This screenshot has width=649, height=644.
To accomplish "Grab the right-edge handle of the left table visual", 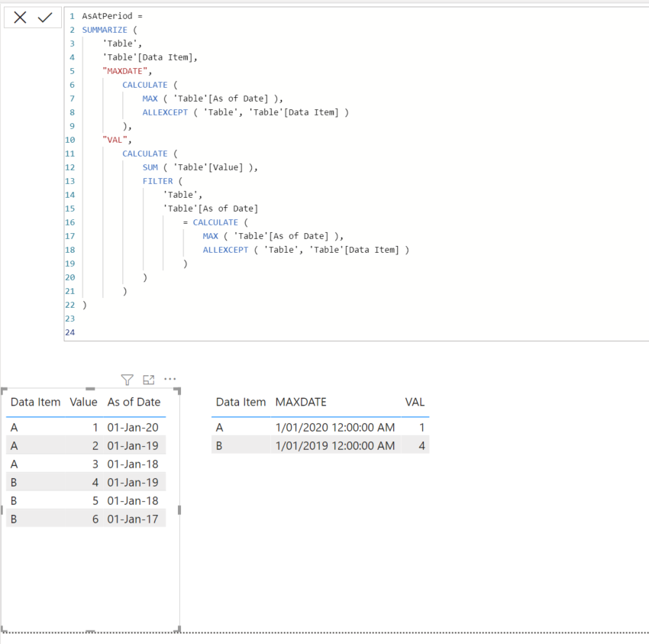I will pos(179,510).
